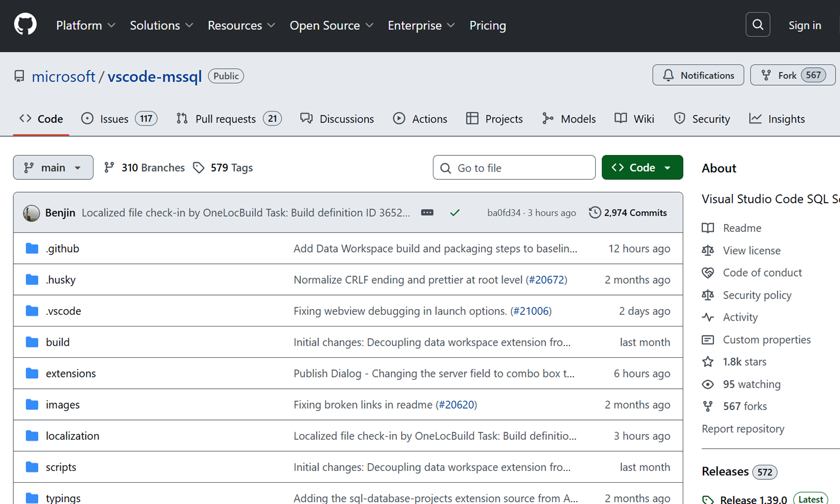Click the Go to file search field
840x504 pixels.
click(514, 168)
